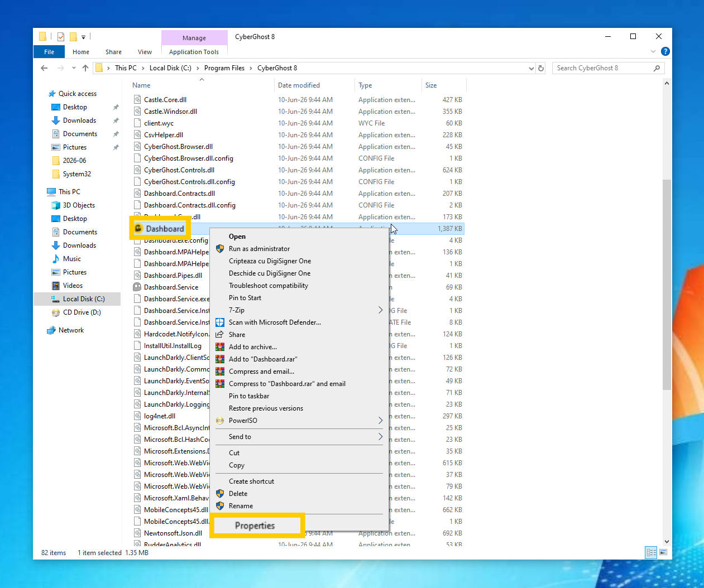Click the CD Drive (D:) icon
This screenshot has height=588, width=704.
point(56,312)
